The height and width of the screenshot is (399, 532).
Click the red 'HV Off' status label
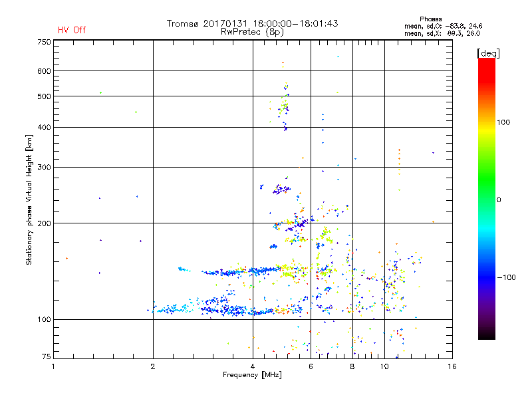pyautogui.click(x=72, y=30)
